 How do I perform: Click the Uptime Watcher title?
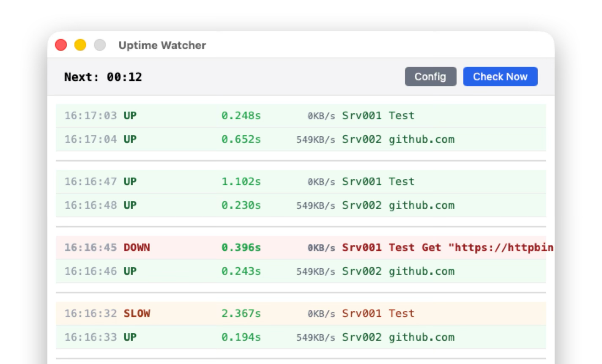tap(162, 45)
